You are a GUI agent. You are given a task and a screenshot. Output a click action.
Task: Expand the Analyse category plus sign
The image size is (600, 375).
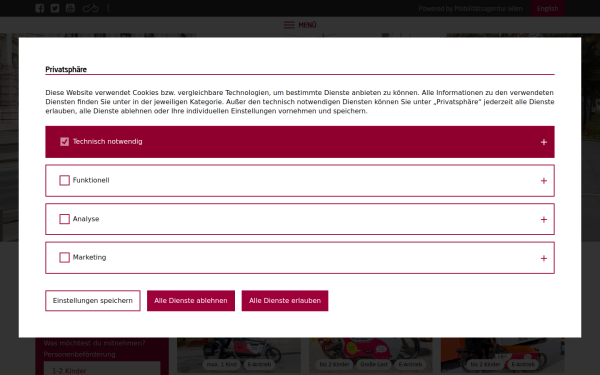click(544, 220)
